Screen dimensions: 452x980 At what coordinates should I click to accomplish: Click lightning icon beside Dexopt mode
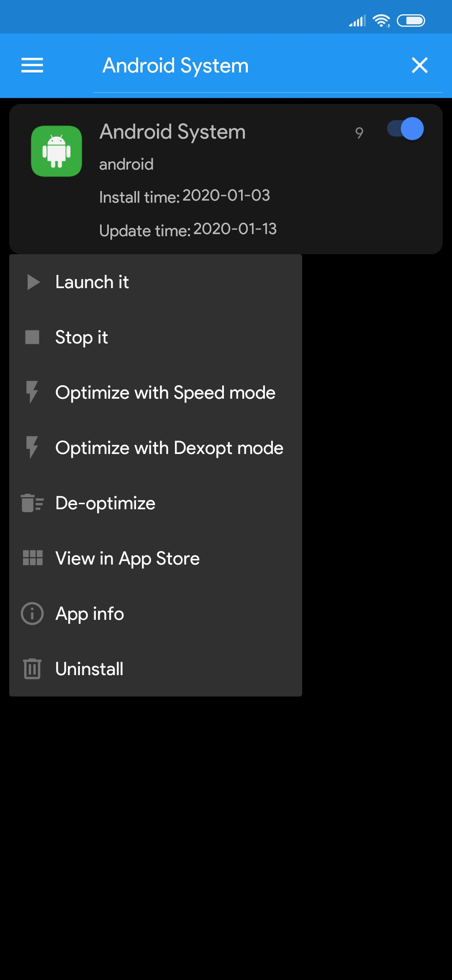coord(32,447)
